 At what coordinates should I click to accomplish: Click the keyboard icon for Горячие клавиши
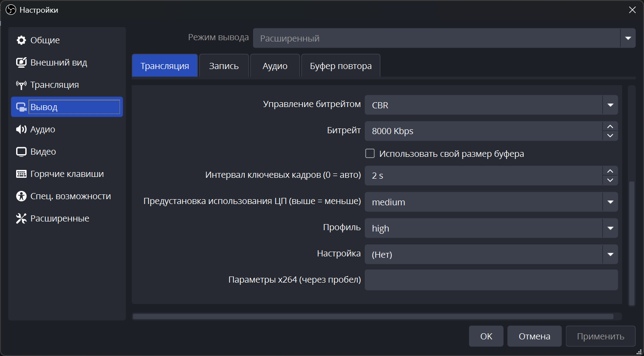(x=21, y=174)
